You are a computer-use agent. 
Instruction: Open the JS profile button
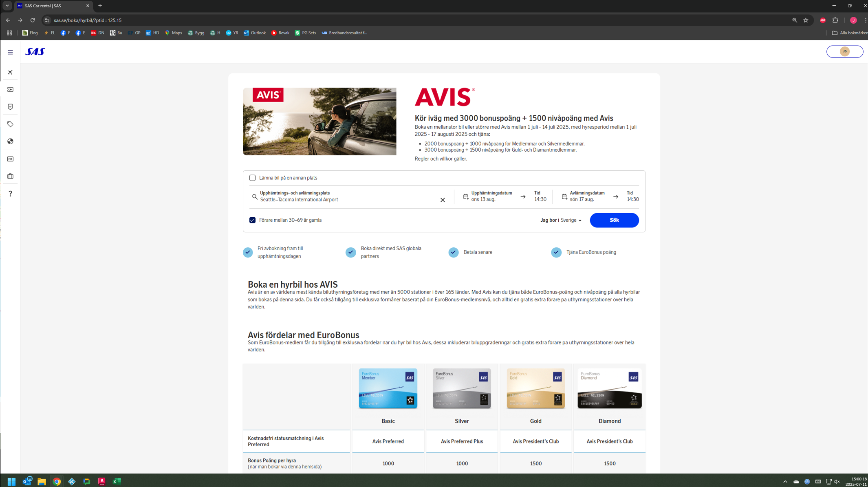(844, 51)
